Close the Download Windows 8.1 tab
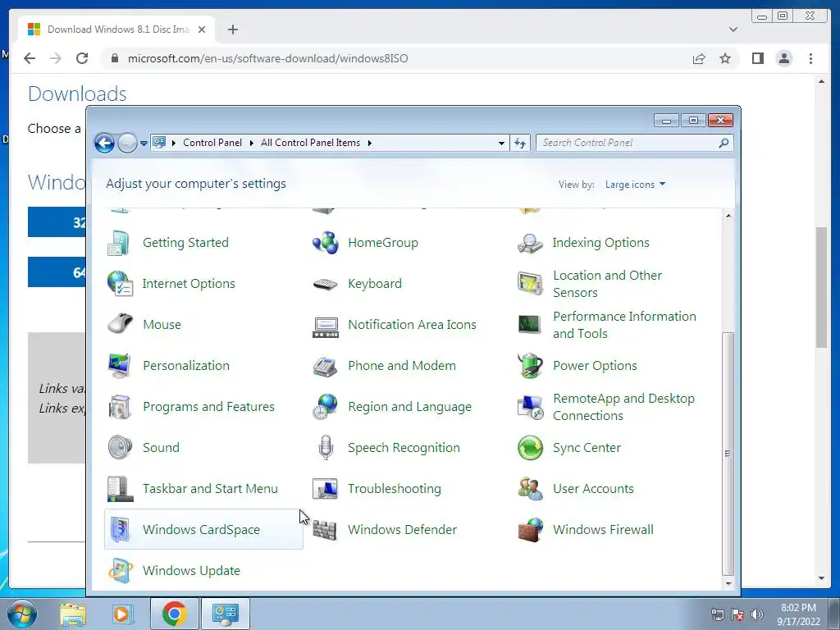 [x=202, y=30]
